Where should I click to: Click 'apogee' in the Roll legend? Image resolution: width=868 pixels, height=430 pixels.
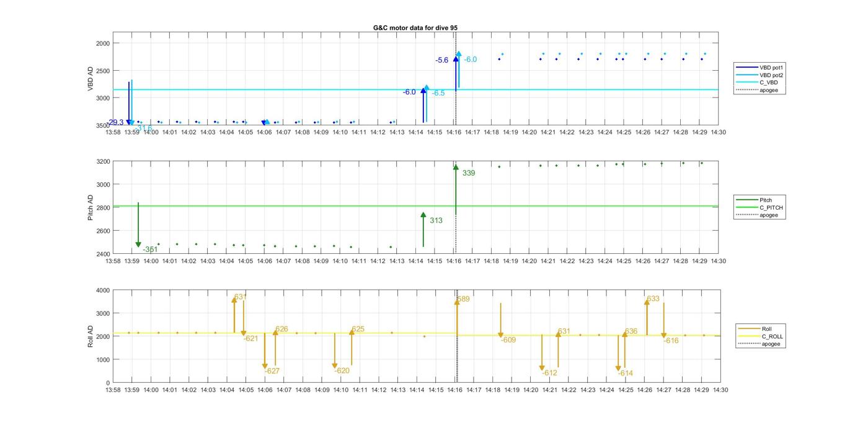pos(759,344)
